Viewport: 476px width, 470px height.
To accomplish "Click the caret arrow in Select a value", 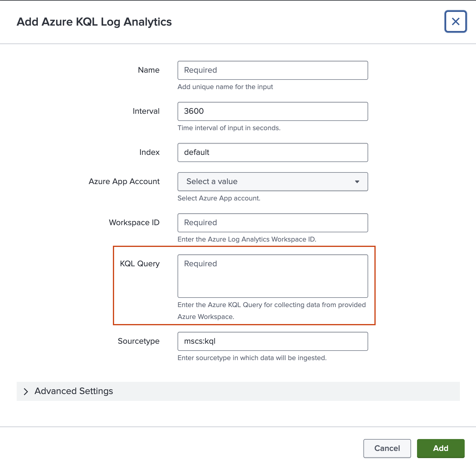I will 357,182.
